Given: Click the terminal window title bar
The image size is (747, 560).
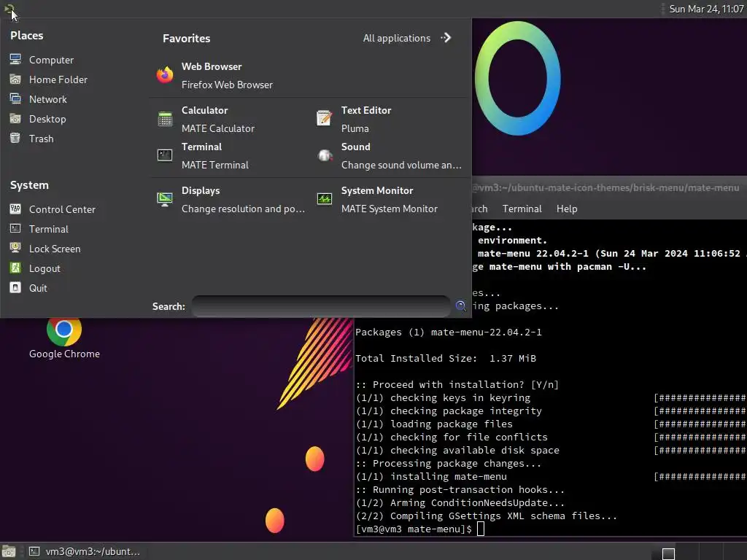Looking at the screenshot, I should 609,187.
